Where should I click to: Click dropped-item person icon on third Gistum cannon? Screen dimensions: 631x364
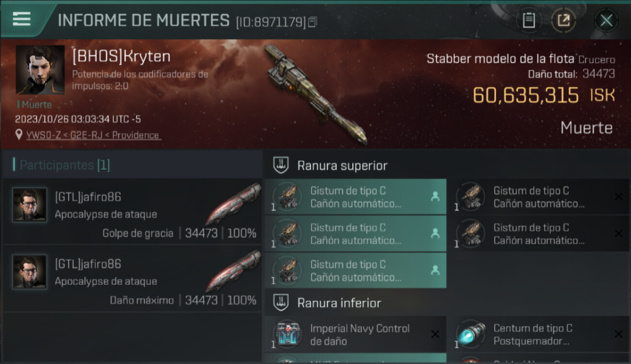point(435,270)
